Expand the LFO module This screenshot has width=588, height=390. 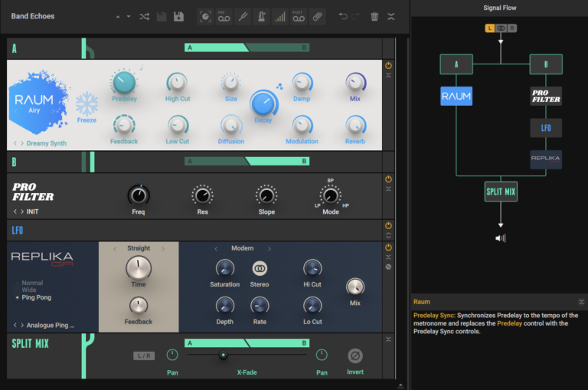click(388, 235)
